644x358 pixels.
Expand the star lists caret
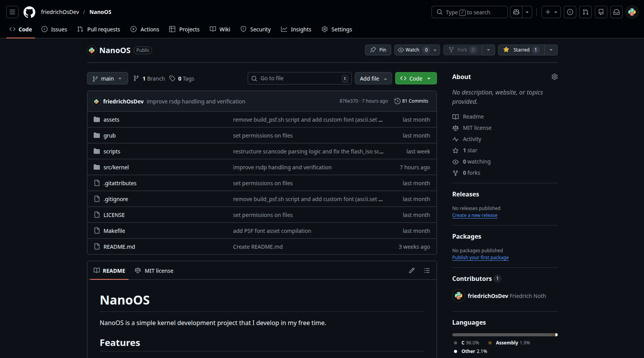tap(551, 50)
